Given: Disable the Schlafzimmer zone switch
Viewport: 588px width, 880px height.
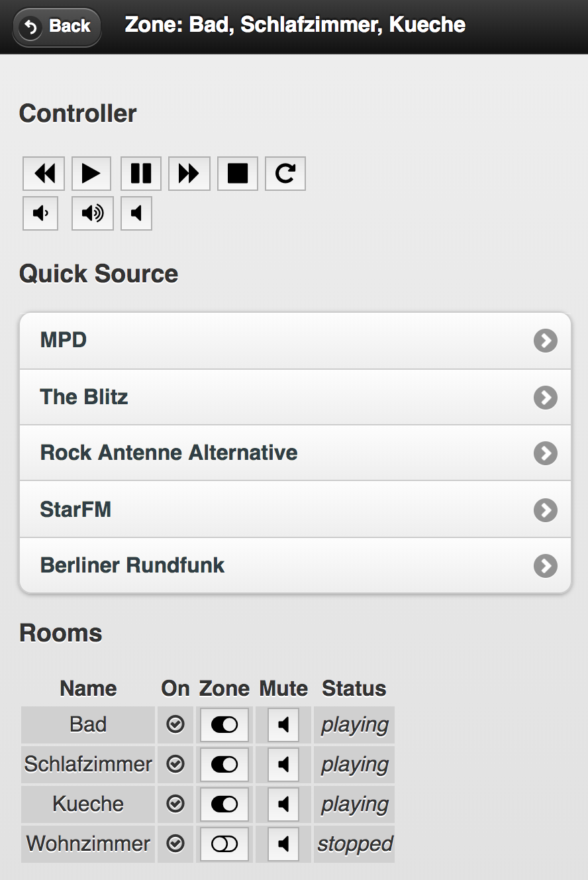Looking at the screenshot, I should tap(224, 765).
